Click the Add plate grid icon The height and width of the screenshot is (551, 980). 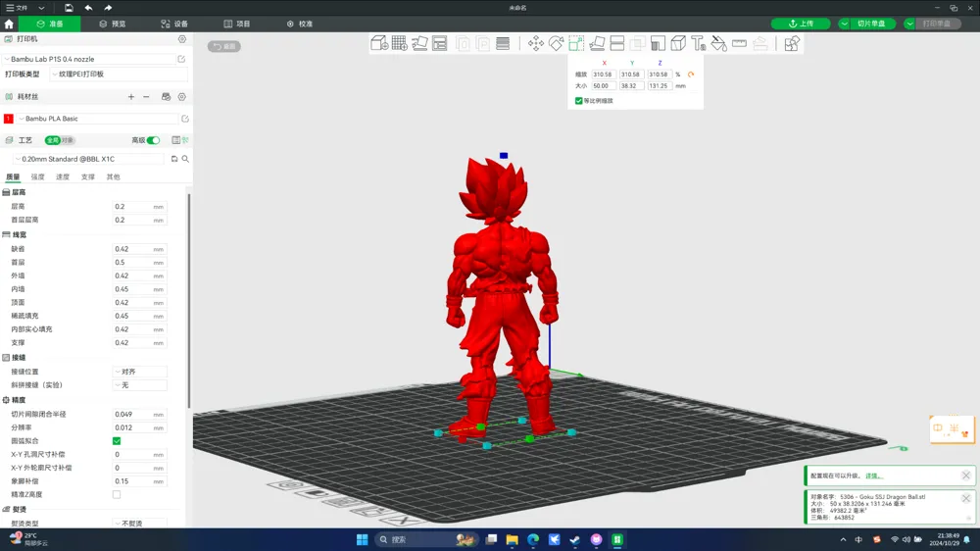coord(400,43)
